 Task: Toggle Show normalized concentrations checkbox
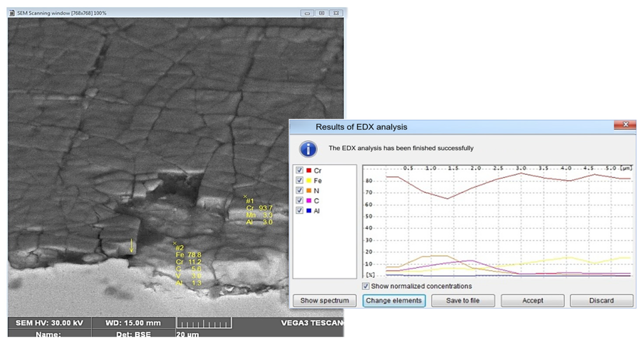coord(365,286)
